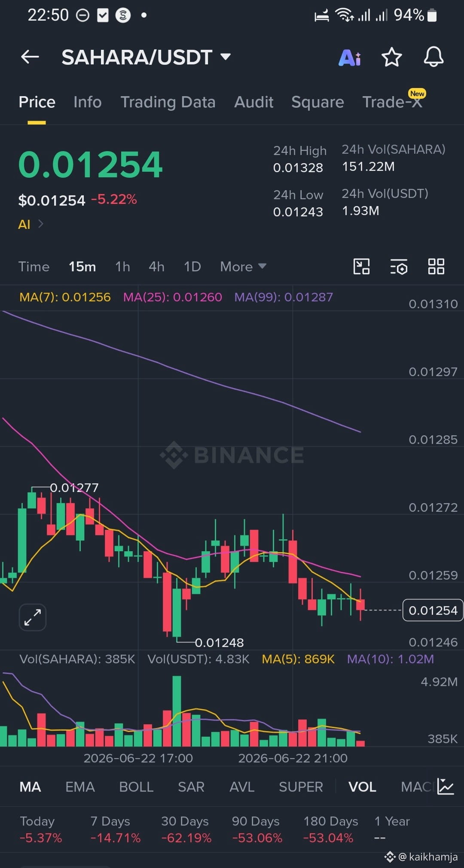Toggle the SUPER indicator

point(301,787)
